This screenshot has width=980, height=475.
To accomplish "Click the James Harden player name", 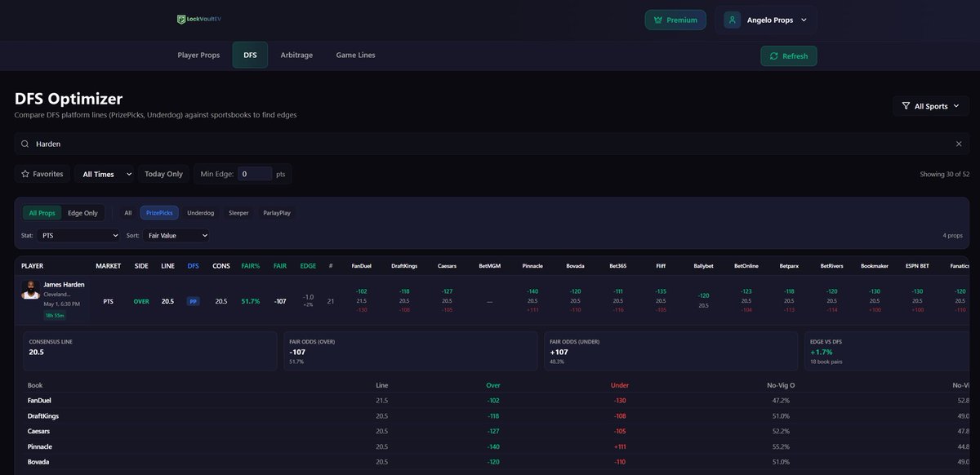I will coord(64,284).
